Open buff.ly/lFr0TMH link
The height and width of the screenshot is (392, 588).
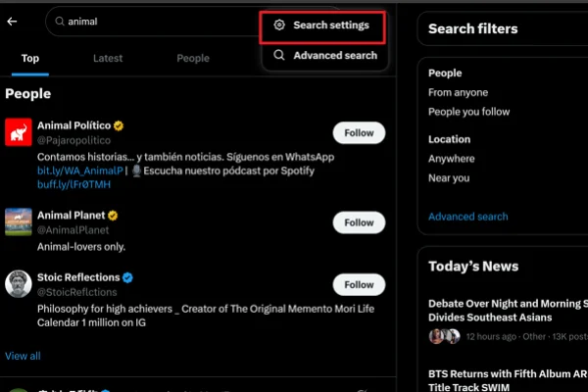[x=73, y=184]
